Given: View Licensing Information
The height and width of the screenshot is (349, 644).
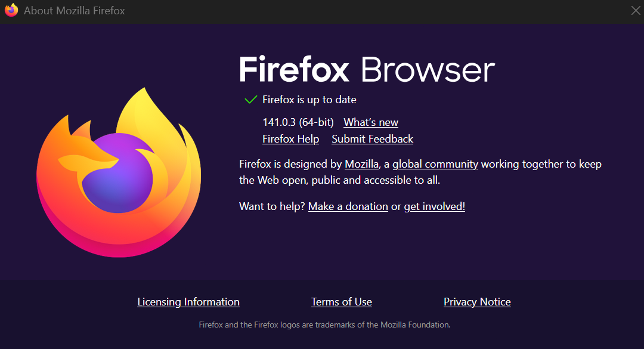Looking at the screenshot, I should [188, 302].
